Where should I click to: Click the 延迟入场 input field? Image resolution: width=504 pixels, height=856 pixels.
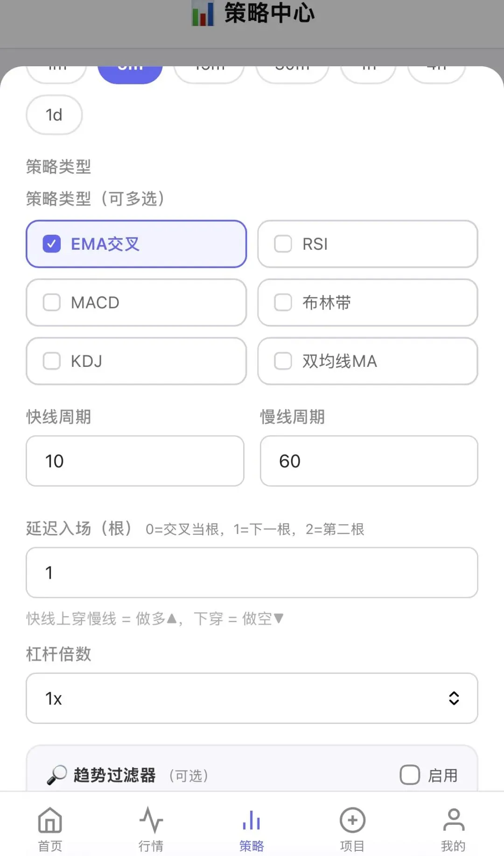point(252,573)
